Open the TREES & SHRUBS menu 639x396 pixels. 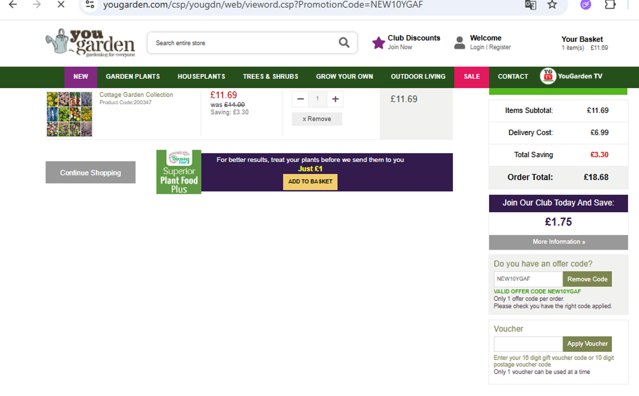click(x=271, y=77)
